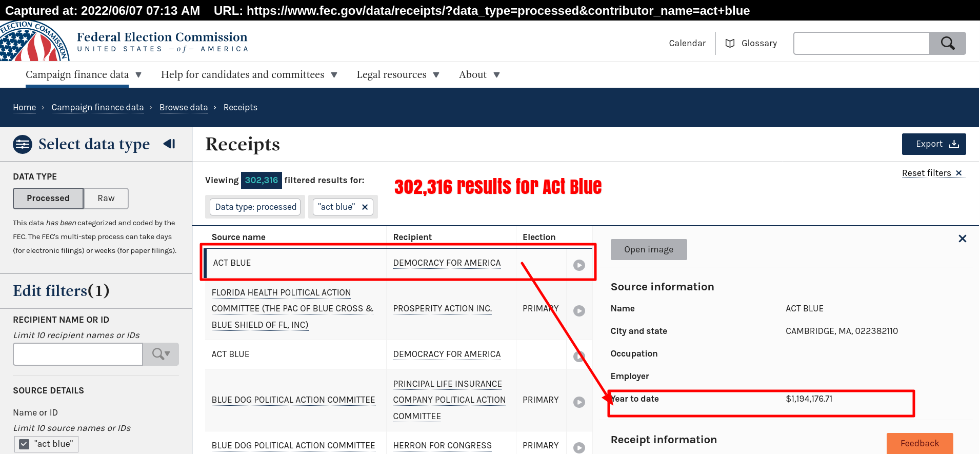
Task: Open About menu
Action: click(x=479, y=74)
